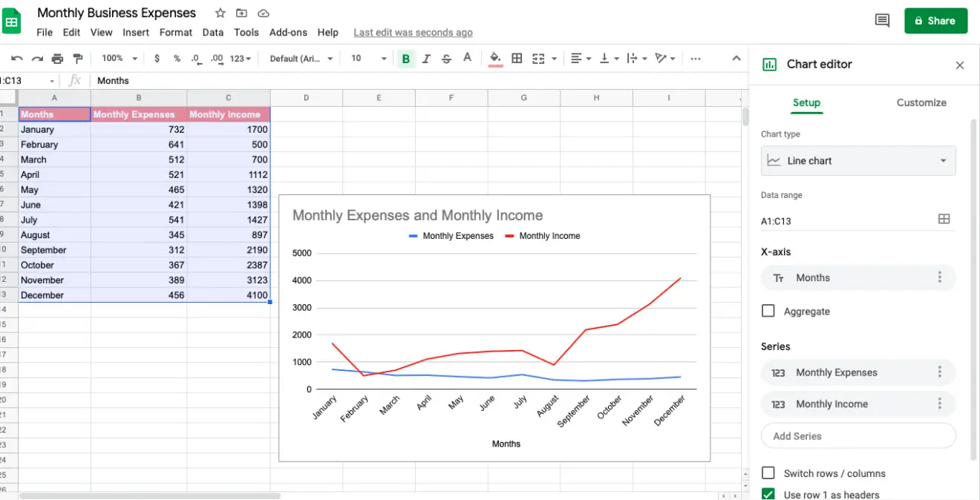Select the print icon
This screenshot has height=500, width=980.
click(x=57, y=58)
